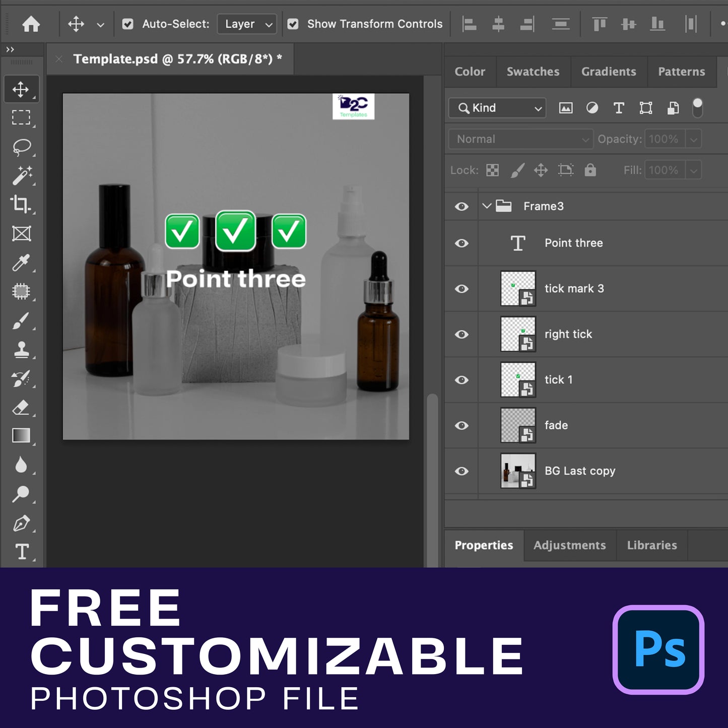Filter layers by type (T) icon
Viewport: 728px width, 728px height.
[x=619, y=108]
